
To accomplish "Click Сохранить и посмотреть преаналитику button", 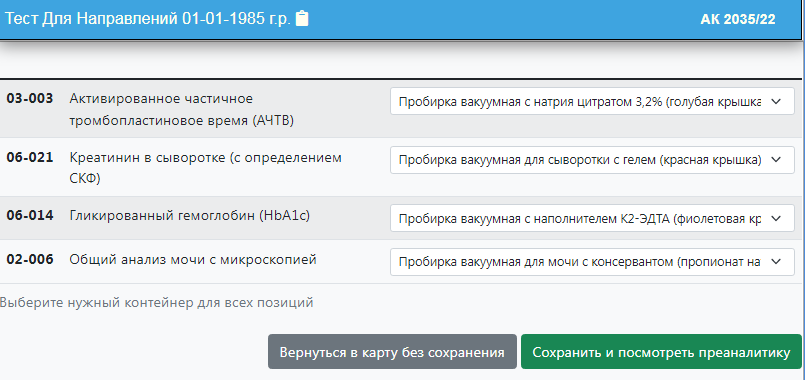I will (661, 352).
